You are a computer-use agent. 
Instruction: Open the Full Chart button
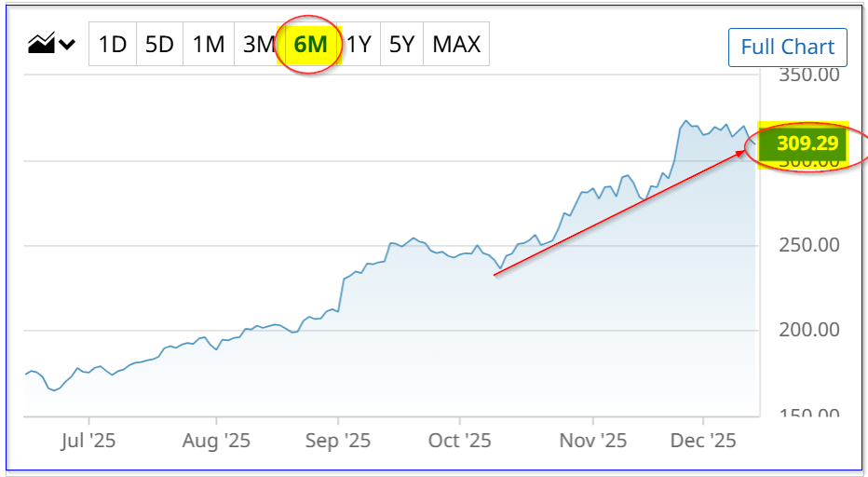click(x=787, y=47)
